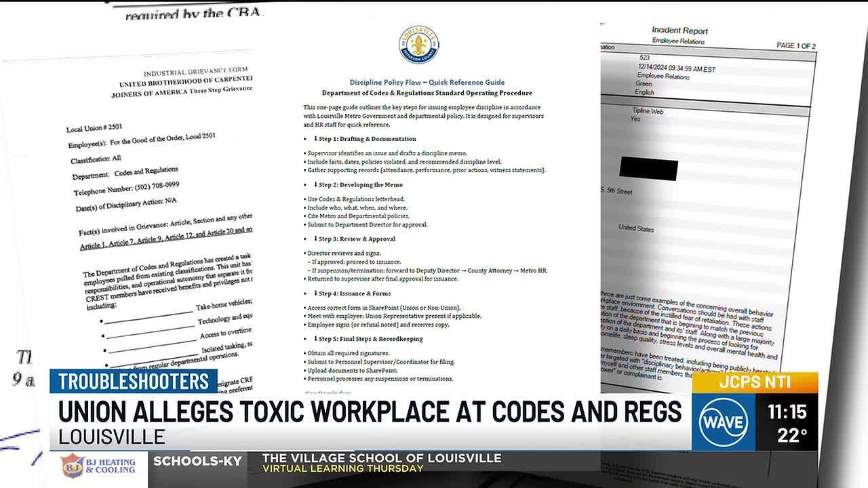Click the SCHOOLS-KY ticker label

(197, 461)
